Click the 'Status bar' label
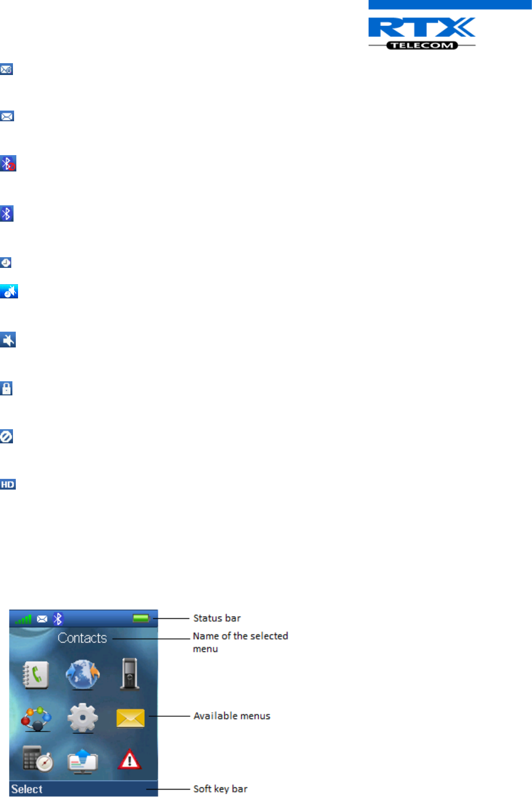Viewport: 532px width, 806px height. (x=217, y=618)
